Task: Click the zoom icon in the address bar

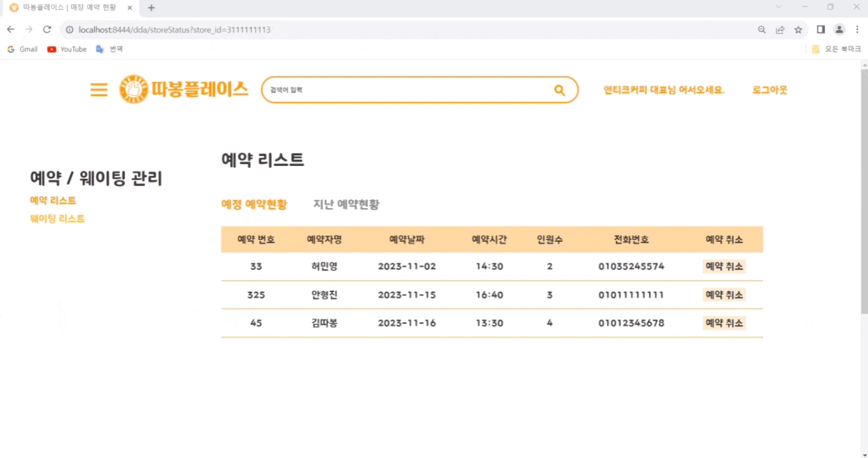Action: [x=761, y=29]
